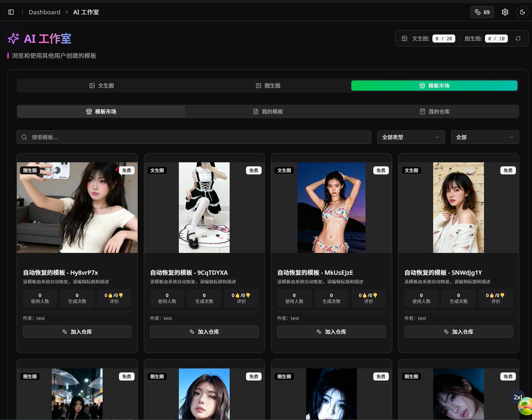This screenshot has width=532, height=420.
Task: Click the image icon beside 文生图 quota
Action: pyautogui.click(x=404, y=39)
